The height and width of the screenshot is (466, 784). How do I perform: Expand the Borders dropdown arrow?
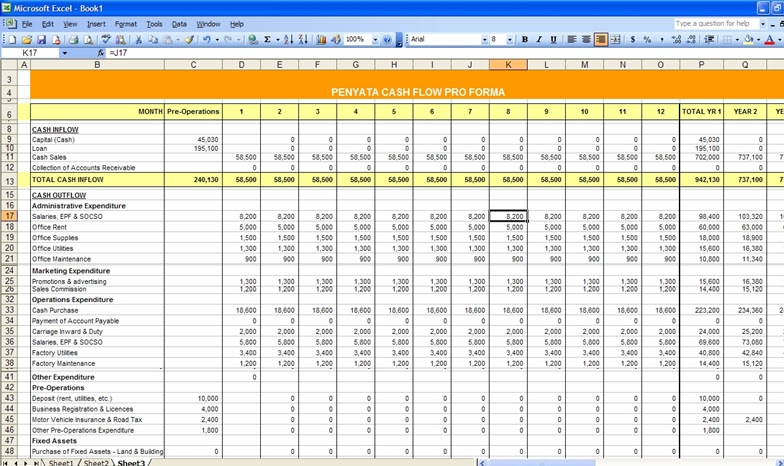(737, 40)
